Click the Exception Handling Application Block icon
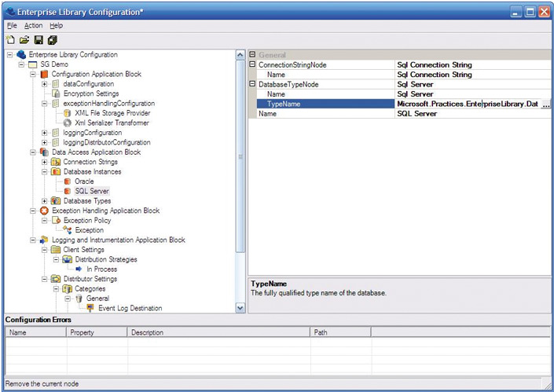This screenshot has width=554, height=392. (x=44, y=211)
